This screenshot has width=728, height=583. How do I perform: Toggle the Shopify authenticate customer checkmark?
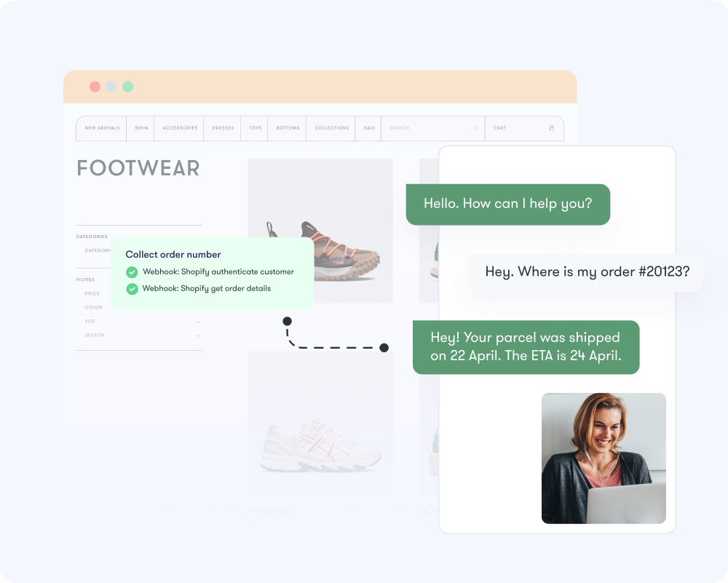click(x=132, y=272)
